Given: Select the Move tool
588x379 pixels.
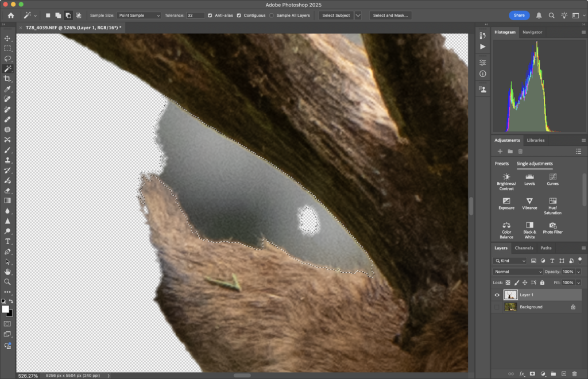Looking at the screenshot, I should pos(7,38).
